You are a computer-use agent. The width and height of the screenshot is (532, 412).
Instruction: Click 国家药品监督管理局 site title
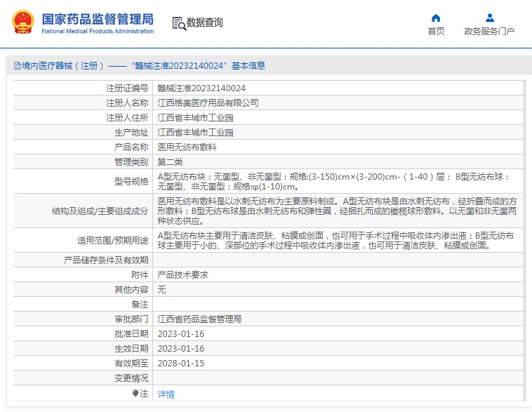point(98,19)
